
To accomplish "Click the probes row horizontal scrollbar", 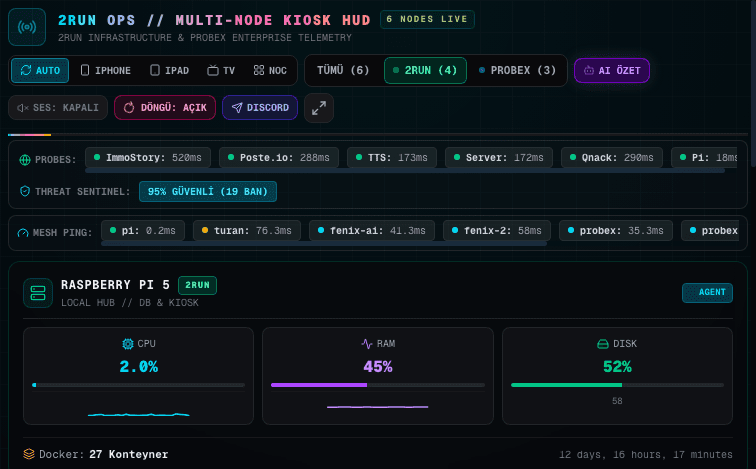I will click(405, 171).
